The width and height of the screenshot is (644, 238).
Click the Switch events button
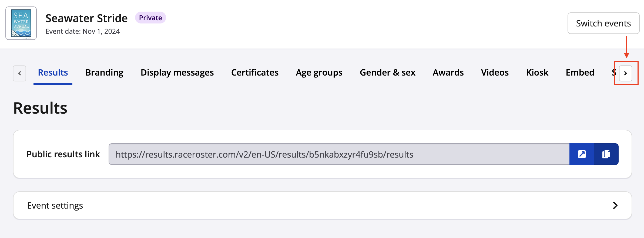[x=603, y=23]
